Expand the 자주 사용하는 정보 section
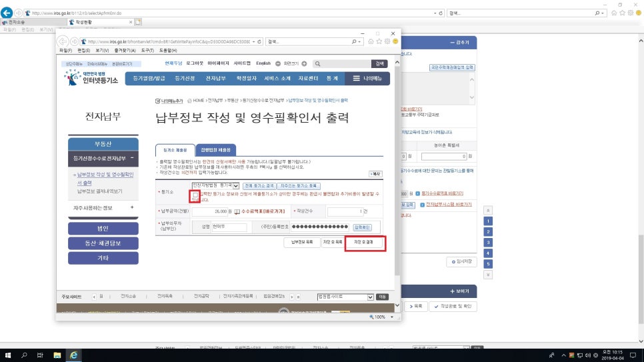Screen dimensions: 644x362 coord(132,207)
